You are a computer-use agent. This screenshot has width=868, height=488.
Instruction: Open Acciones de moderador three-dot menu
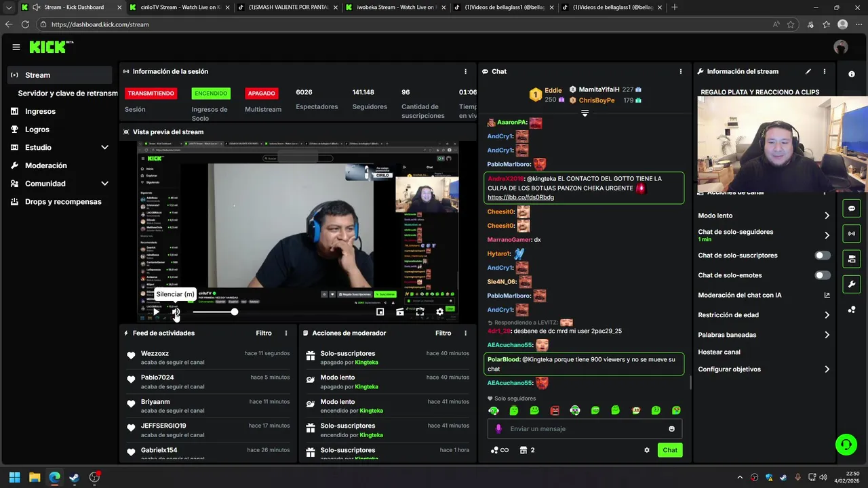tap(465, 333)
